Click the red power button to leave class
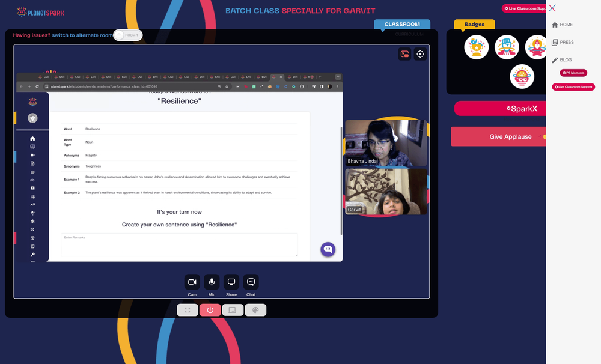This screenshot has height=364, width=601. click(210, 310)
